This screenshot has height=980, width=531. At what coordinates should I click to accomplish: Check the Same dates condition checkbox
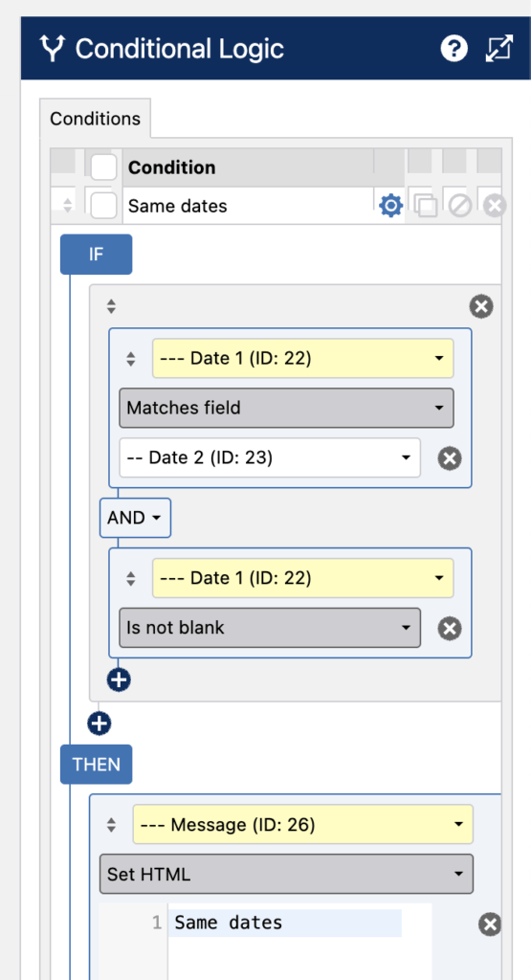pyautogui.click(x=103, y=206)
